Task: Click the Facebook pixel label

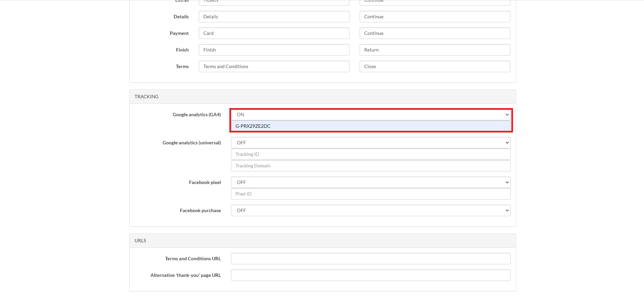Action: tap(205, 182)
